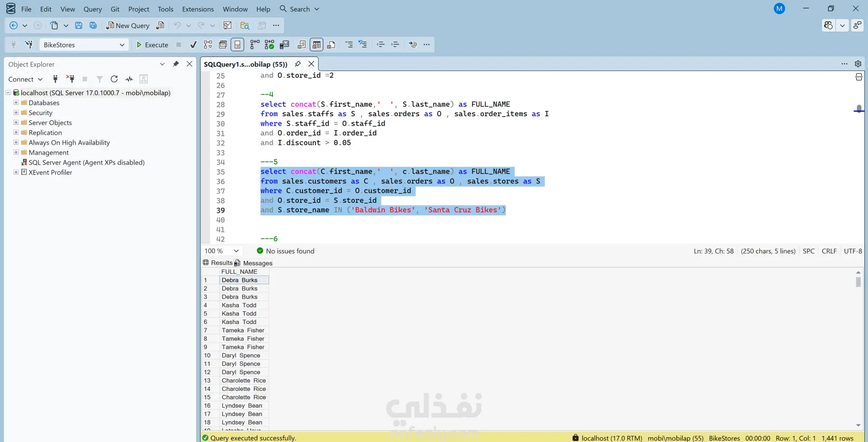Click the Change Connection icon beside the database box
This screenshot has width=868, height=442.
(28, 44)
